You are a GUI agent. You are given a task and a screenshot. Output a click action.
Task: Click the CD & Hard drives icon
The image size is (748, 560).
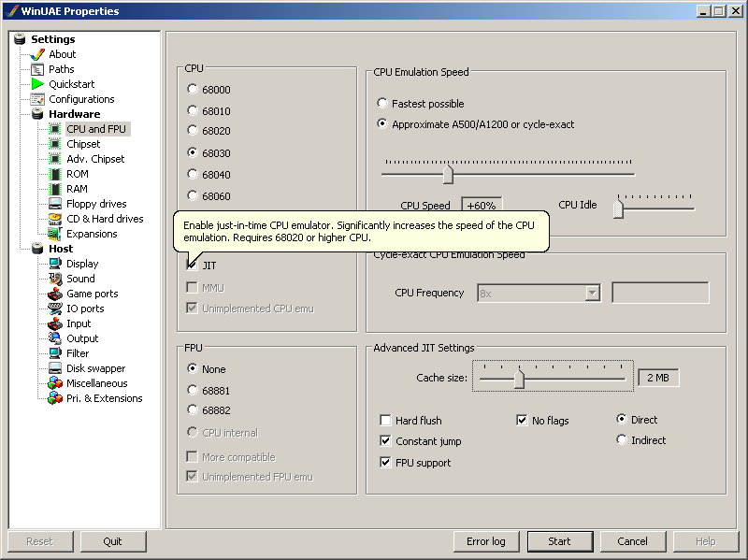(55, 219)
